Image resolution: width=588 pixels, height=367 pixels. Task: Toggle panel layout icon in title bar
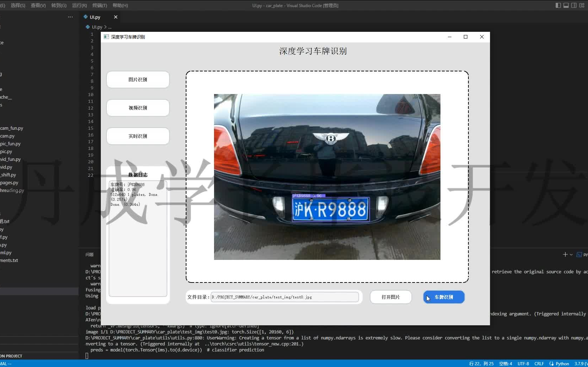[566, 5]
